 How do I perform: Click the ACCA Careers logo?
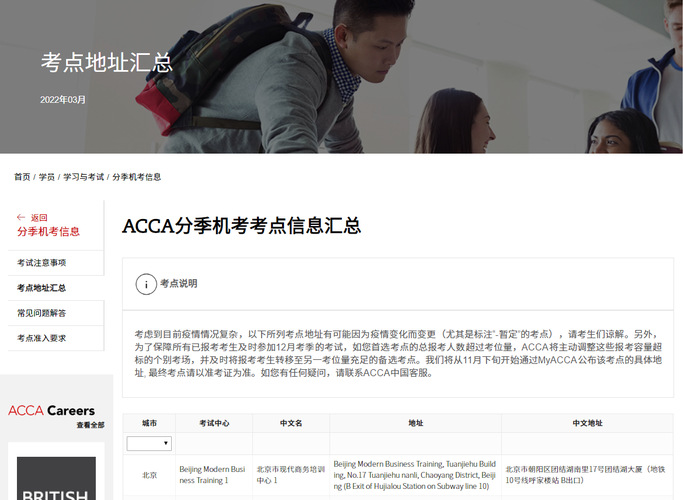tap(52, 410)
